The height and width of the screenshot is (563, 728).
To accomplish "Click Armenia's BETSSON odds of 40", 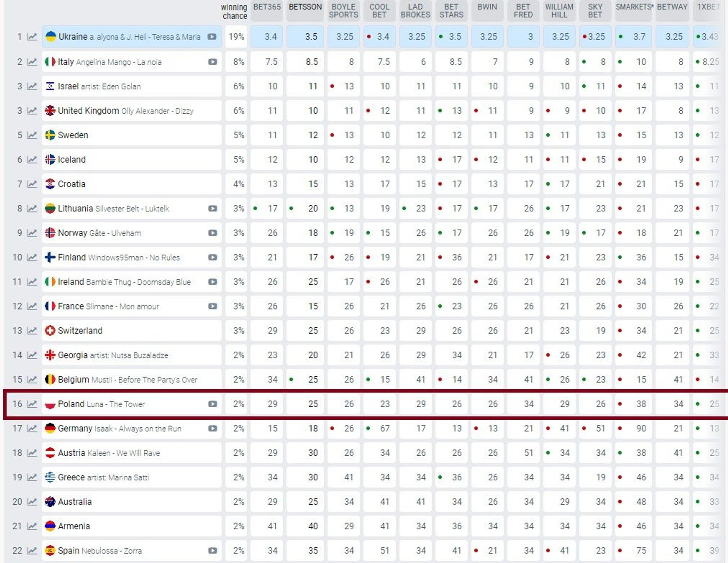I will tap(305, 526).
